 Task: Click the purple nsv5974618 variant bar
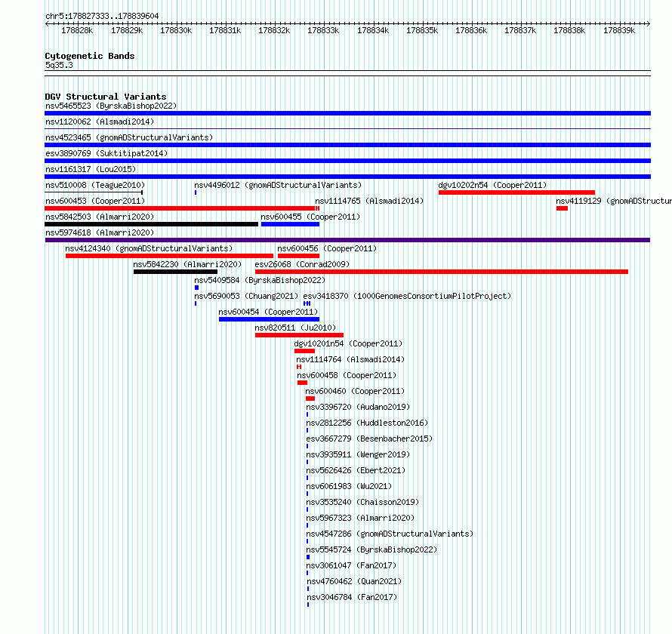347,240
